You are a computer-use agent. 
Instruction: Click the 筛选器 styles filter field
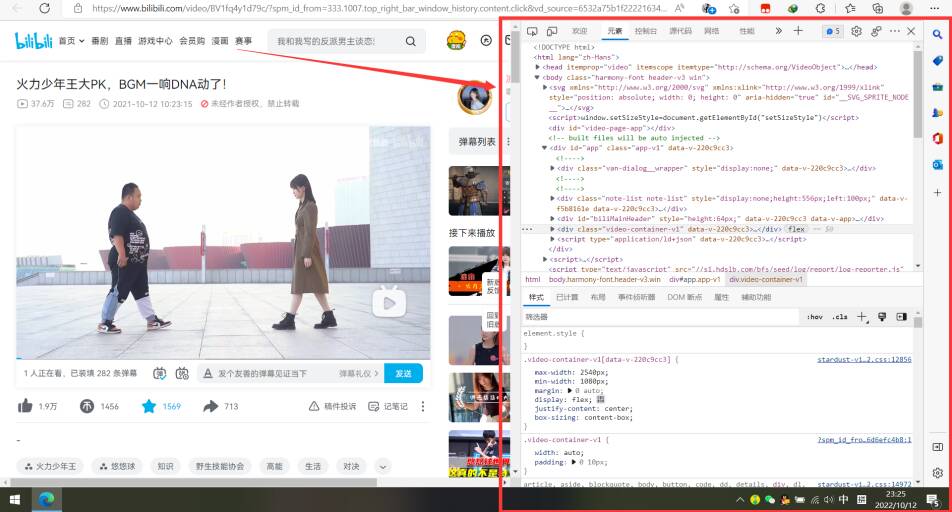tap(660, 316)
